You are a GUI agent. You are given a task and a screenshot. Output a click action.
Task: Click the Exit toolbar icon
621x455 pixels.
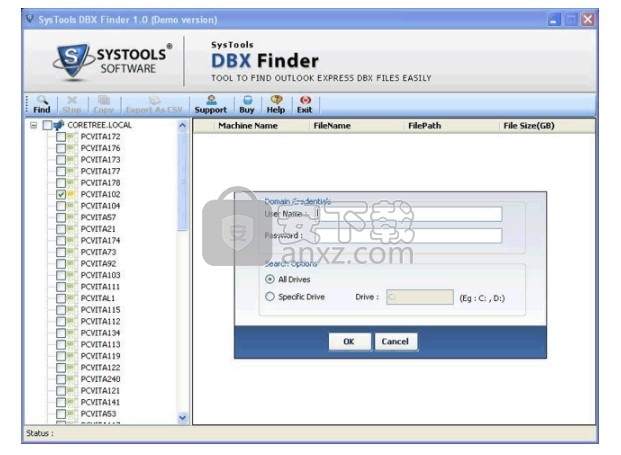[x=305, y=105]
